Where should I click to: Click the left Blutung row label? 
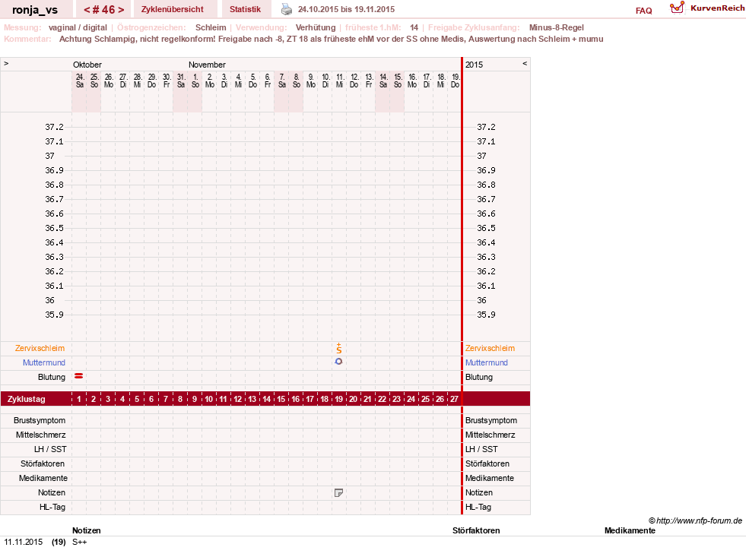(x=52, y=377)
